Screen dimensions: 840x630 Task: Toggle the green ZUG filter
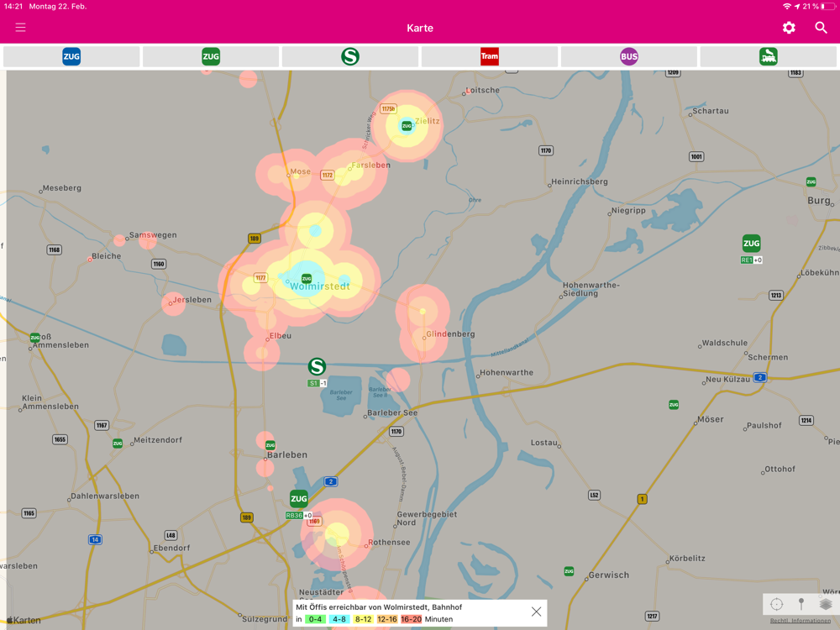coord(211,56)
